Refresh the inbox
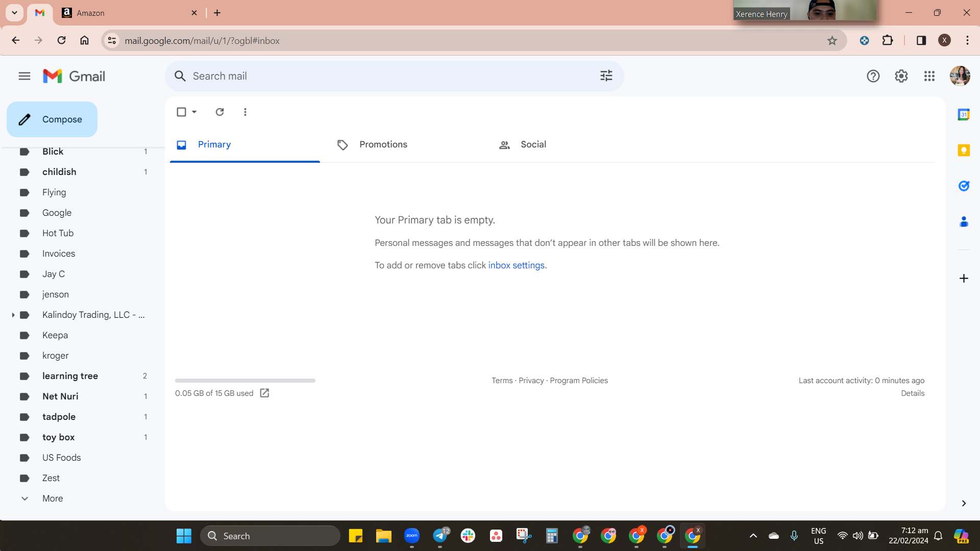The image size is (980, 551). click(x=219, y=112)
